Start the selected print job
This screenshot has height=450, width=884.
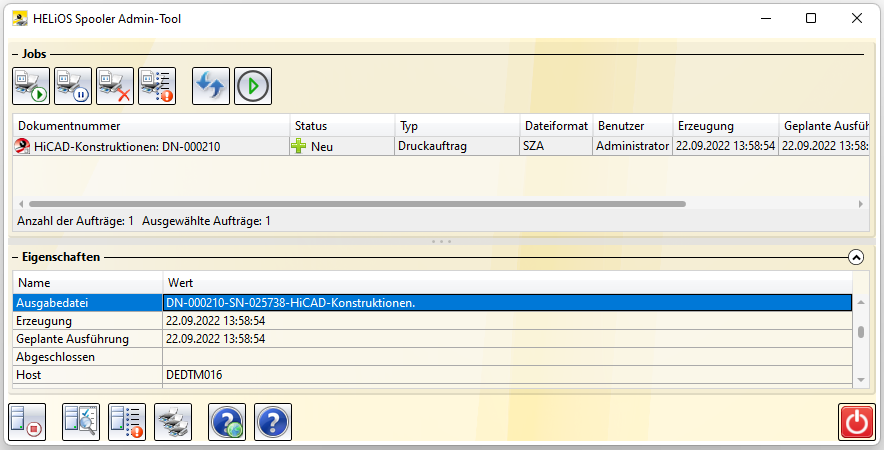click(x=31, y=86)
